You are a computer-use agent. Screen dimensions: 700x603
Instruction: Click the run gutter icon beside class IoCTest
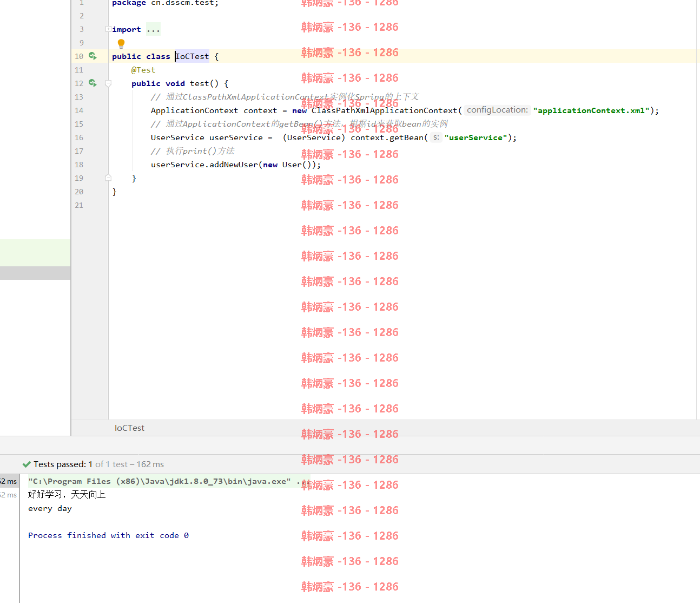[93, 56]
